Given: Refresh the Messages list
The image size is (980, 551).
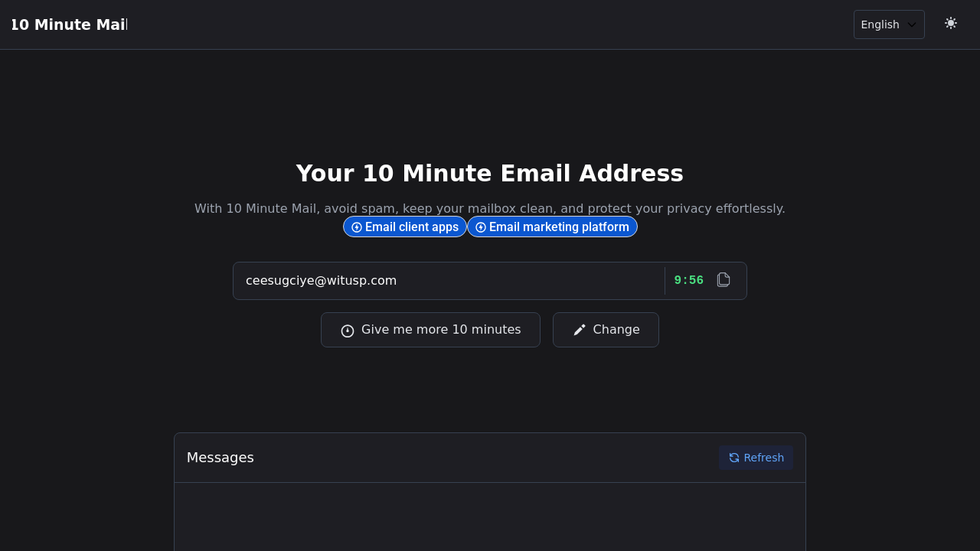Looking at the screenshot, I should tap(756, 458).
